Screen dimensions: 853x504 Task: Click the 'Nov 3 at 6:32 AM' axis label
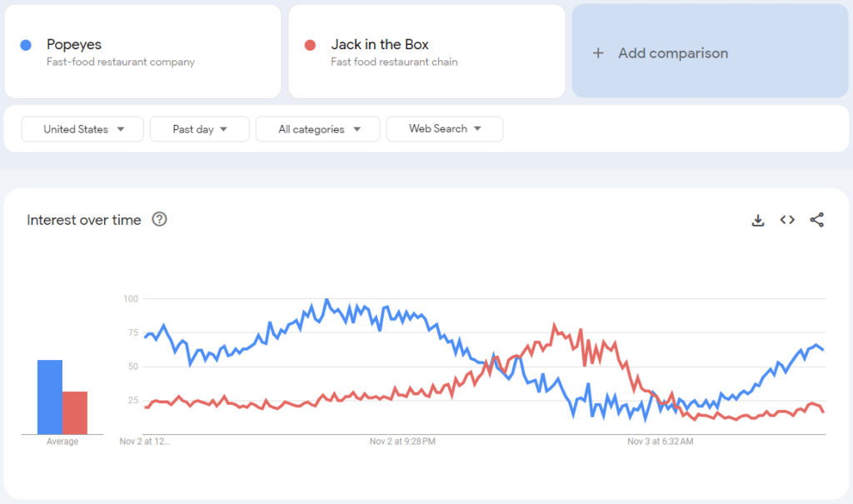pos(661,442)
